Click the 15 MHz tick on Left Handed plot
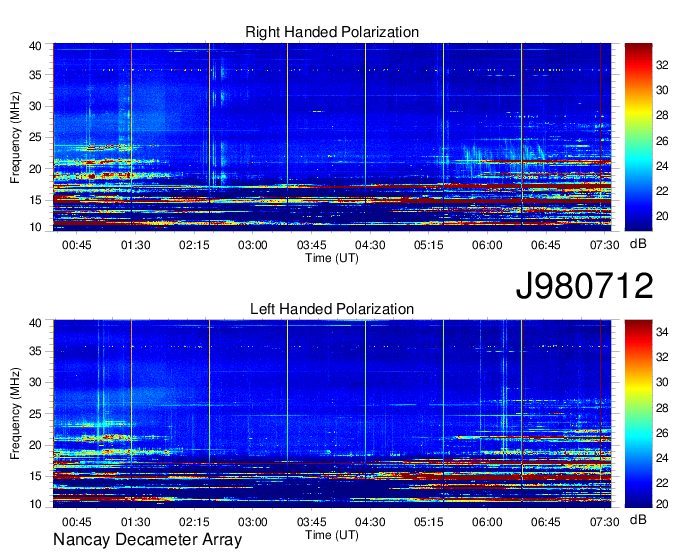Viewport: 680px width, 552px height. 35,477
